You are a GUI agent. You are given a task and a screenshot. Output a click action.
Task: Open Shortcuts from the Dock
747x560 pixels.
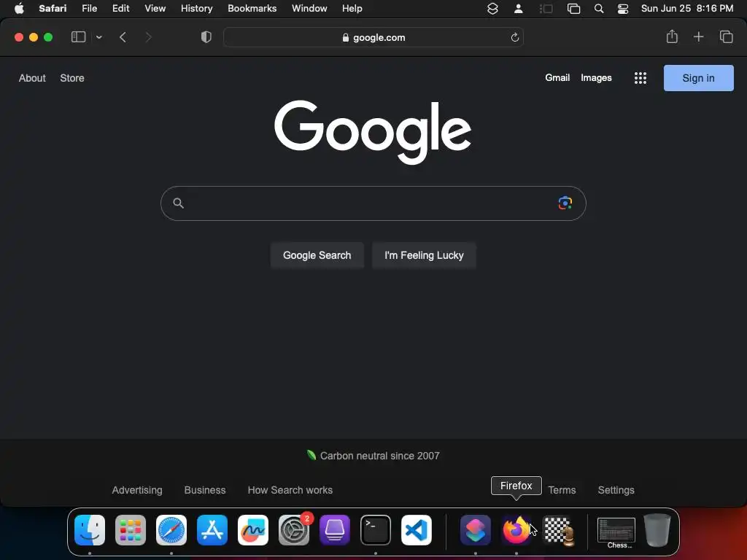[476, 530]
